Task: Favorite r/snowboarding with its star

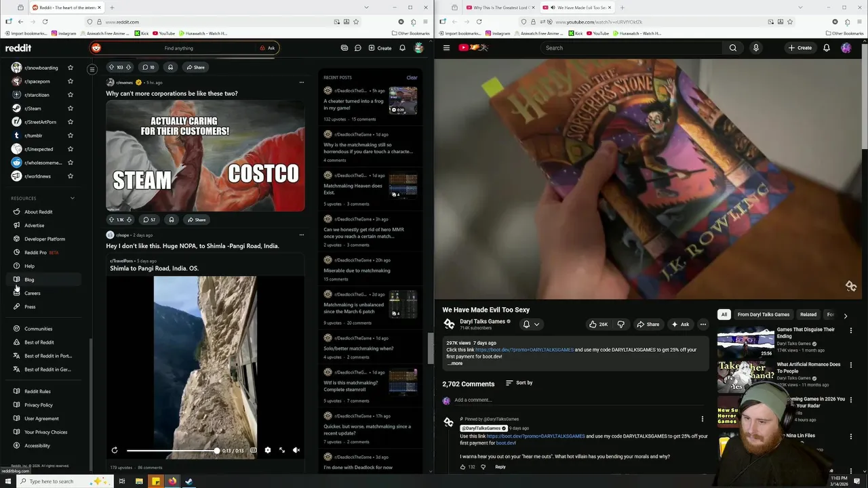Action: pos(70,68)
